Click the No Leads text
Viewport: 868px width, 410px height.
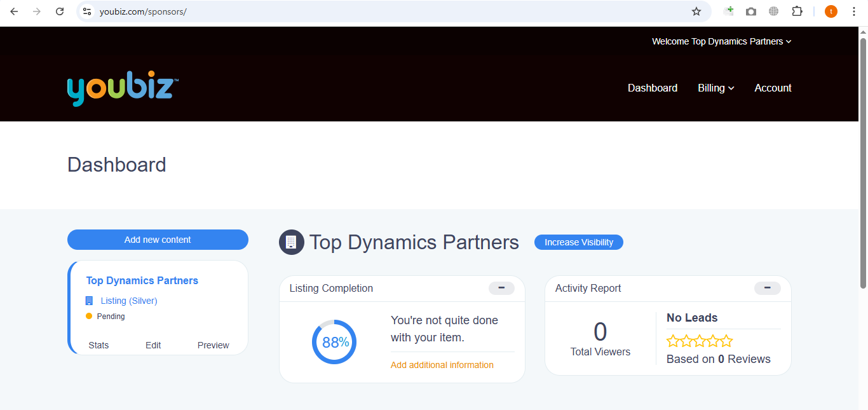(692, 318)
